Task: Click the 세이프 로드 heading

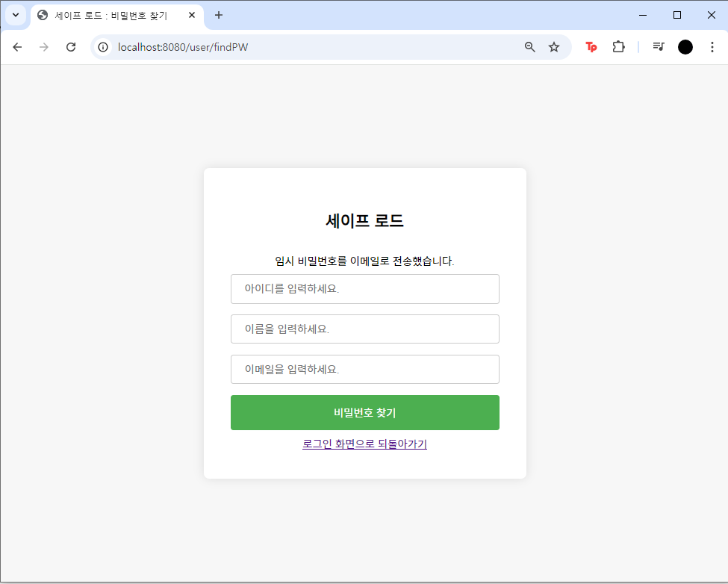Action: [x=365, y=220]
